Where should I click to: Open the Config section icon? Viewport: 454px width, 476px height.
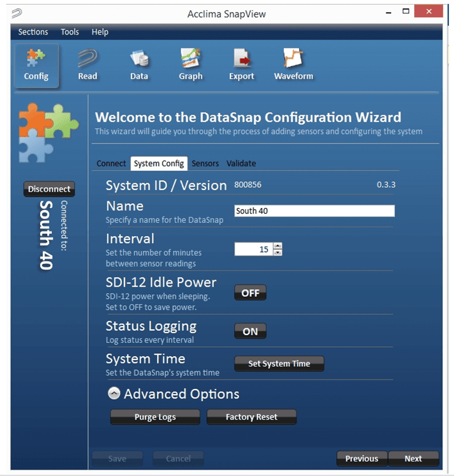pyautogui.click(x=36, y=64)
